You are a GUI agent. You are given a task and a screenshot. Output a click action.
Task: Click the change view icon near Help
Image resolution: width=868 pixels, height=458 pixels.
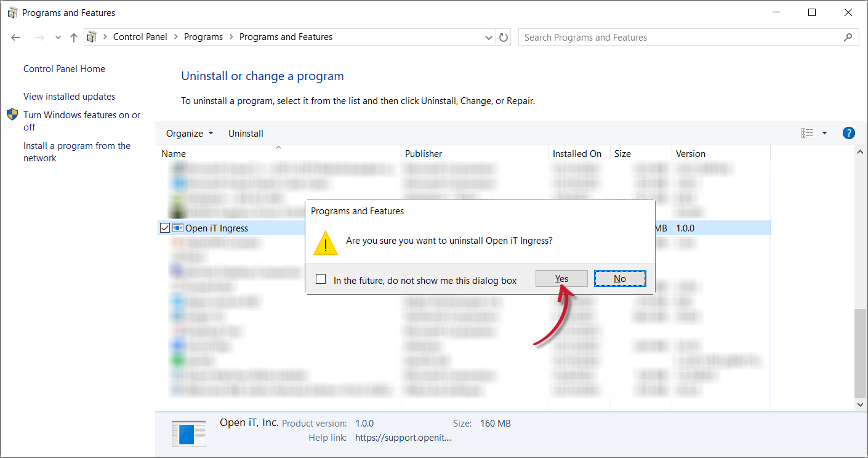807,132
